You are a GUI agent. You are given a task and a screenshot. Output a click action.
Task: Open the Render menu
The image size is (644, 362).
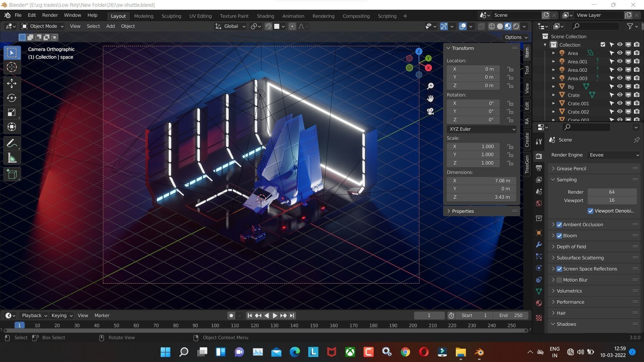(x=50, y=15)
